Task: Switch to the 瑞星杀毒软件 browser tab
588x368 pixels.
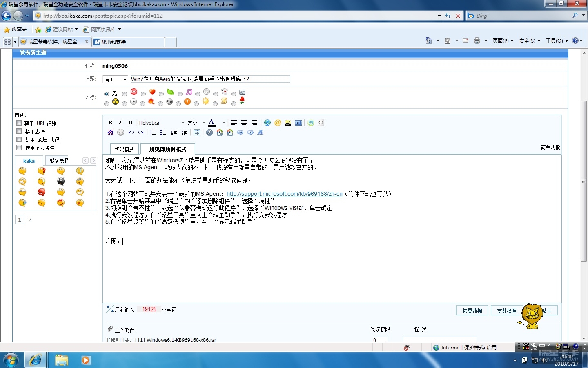Action: pos(54,42)
